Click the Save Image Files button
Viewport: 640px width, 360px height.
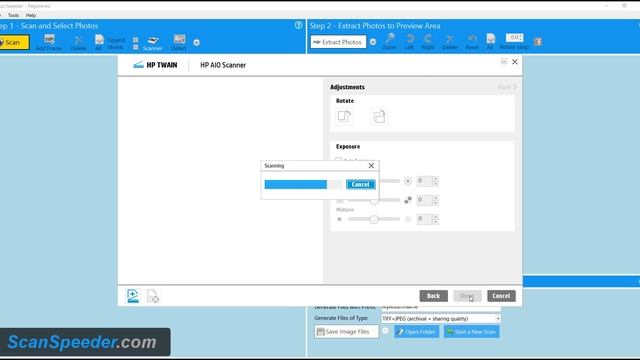click(346, 332)
